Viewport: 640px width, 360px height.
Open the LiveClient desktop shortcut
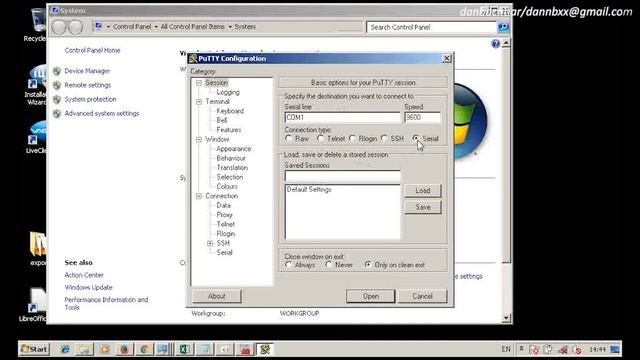point(36,138)
